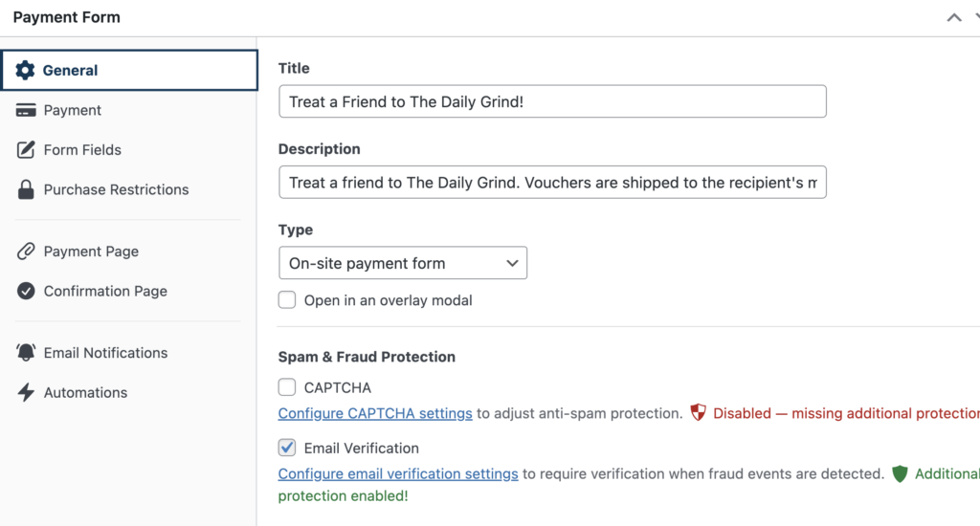Click the padlock icon for Purchase Restrictions
This screenshot has height=526, width=980.
tap(26, 189)
